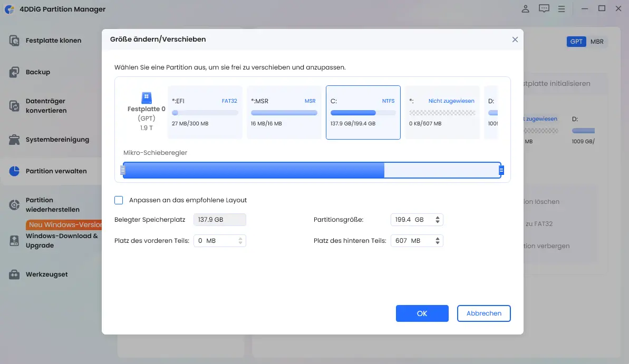The height and width of the screenshot is (364, 629).
Task: Click the 0 KB/607 MB text
Action: (425, 123)
